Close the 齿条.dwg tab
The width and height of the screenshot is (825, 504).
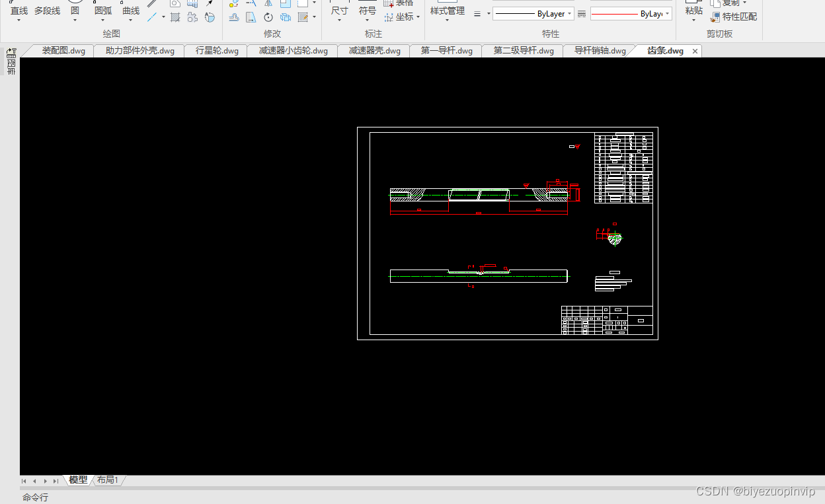coord(695,51)
